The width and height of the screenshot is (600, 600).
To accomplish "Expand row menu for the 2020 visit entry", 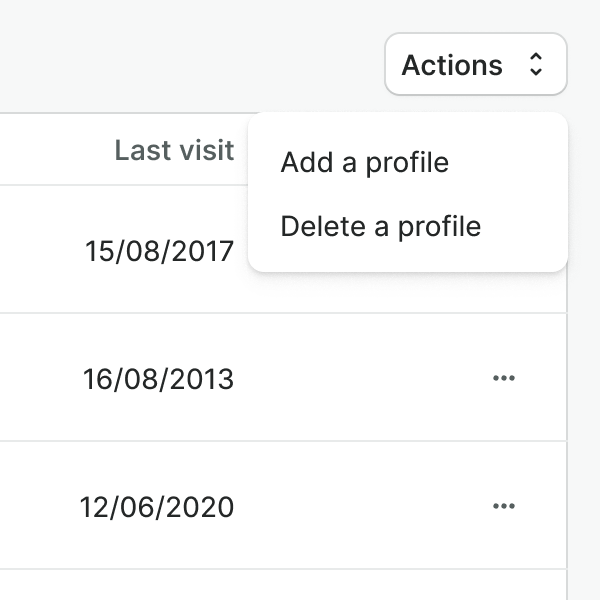I will [x=504, y=506].
